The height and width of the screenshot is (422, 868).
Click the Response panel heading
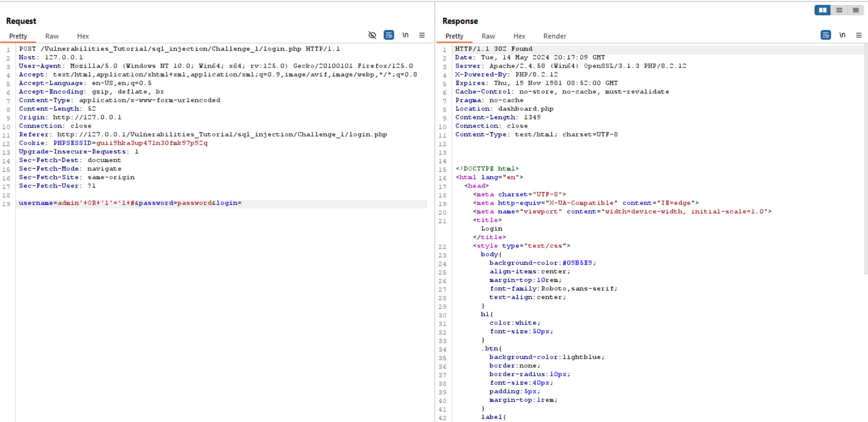coord(460,21)
